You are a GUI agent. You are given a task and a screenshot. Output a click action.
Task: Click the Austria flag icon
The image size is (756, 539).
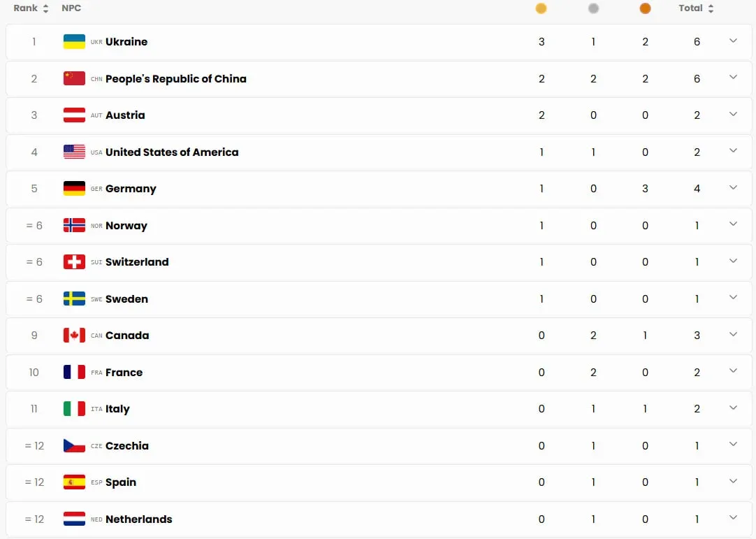(x=74, y=115)
